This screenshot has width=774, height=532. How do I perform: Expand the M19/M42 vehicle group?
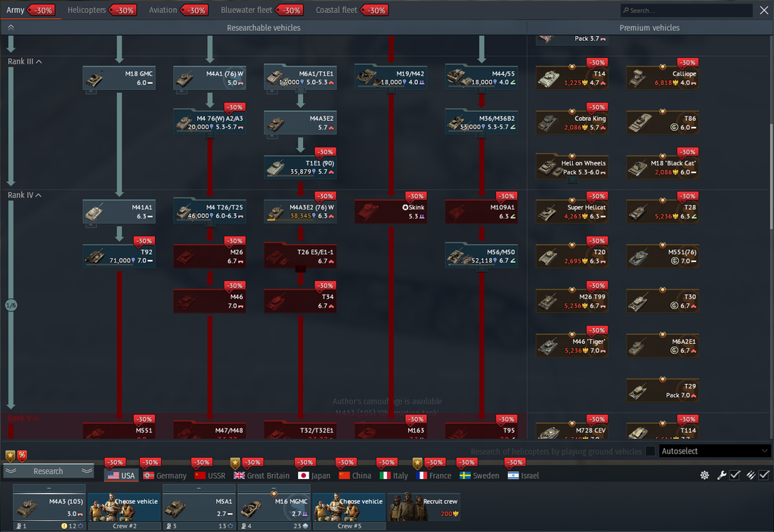coord(391,78)
